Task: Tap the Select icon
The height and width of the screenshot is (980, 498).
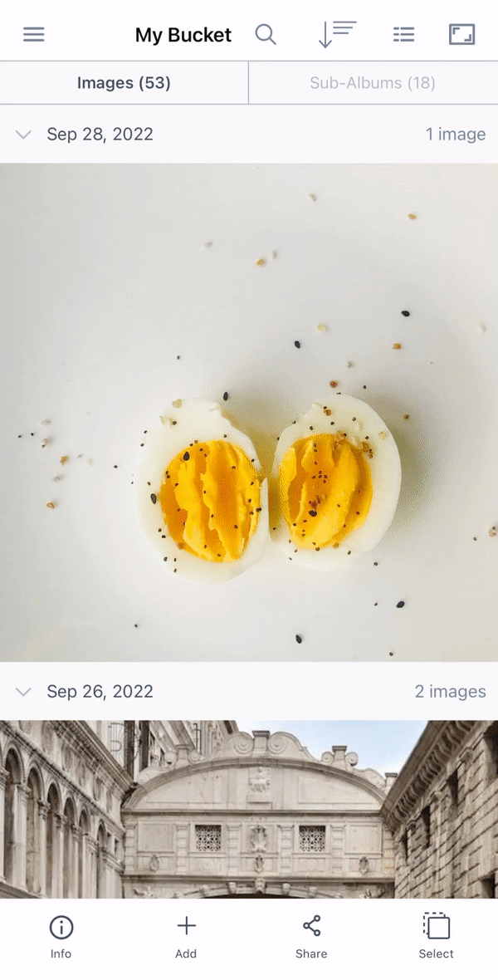Action: 436,926
